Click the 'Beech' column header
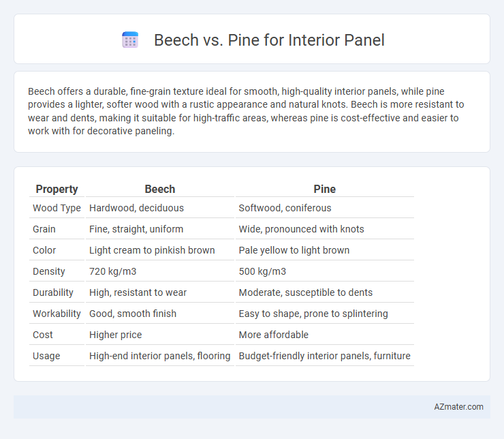 (160, 189)
